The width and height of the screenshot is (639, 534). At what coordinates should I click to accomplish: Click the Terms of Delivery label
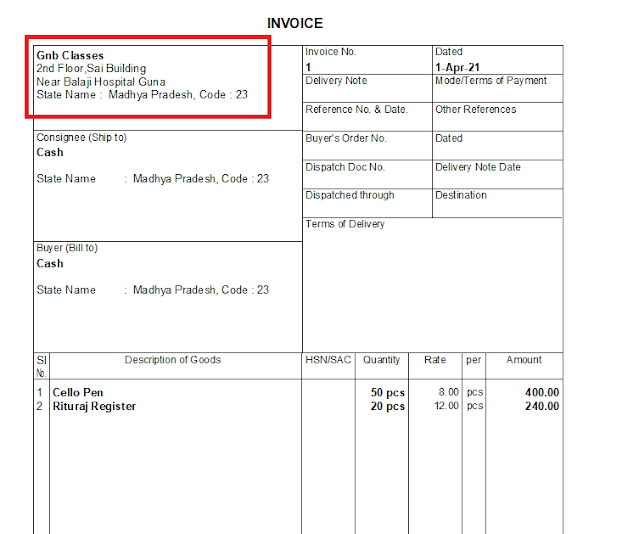coord(345,224)
